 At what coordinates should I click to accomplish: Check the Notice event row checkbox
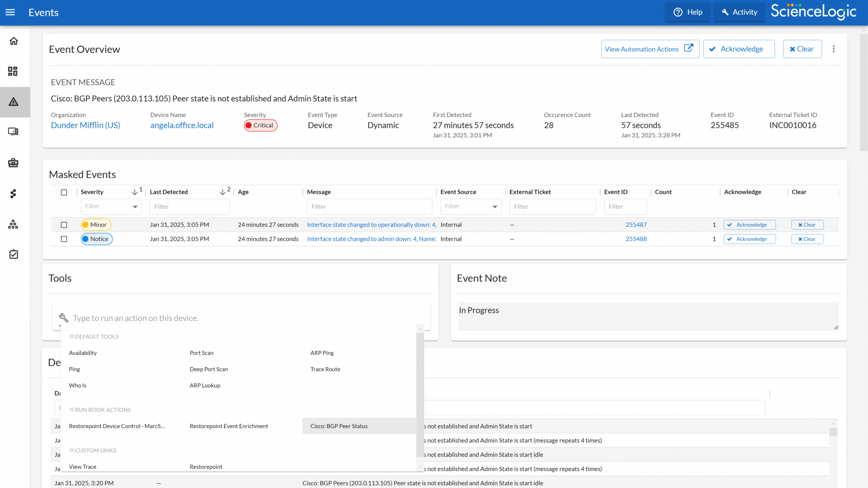click(64, 239)
